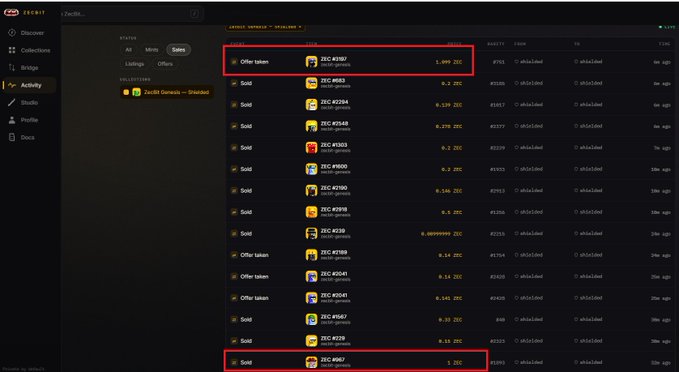Open Collections via its grid icon
679x372 pixels.
(12, 50)
